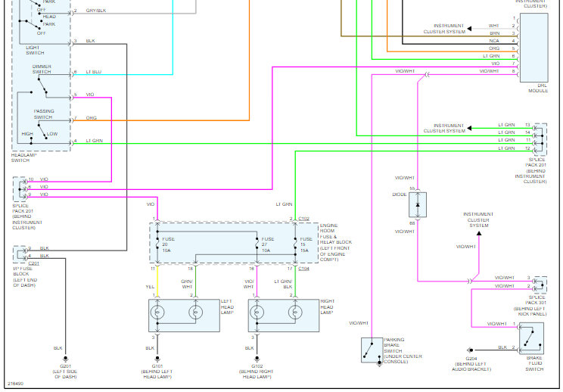Image resolution: width=563 pixels, height=392 pixels.
Task: Click the "LIGHT SWITCH" label
Action: (35, 50)
